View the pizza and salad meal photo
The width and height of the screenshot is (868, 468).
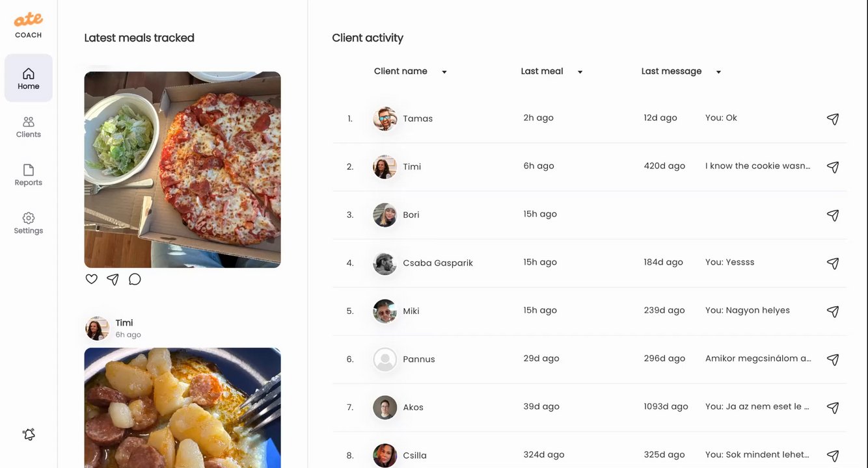(x=183, y=170)
